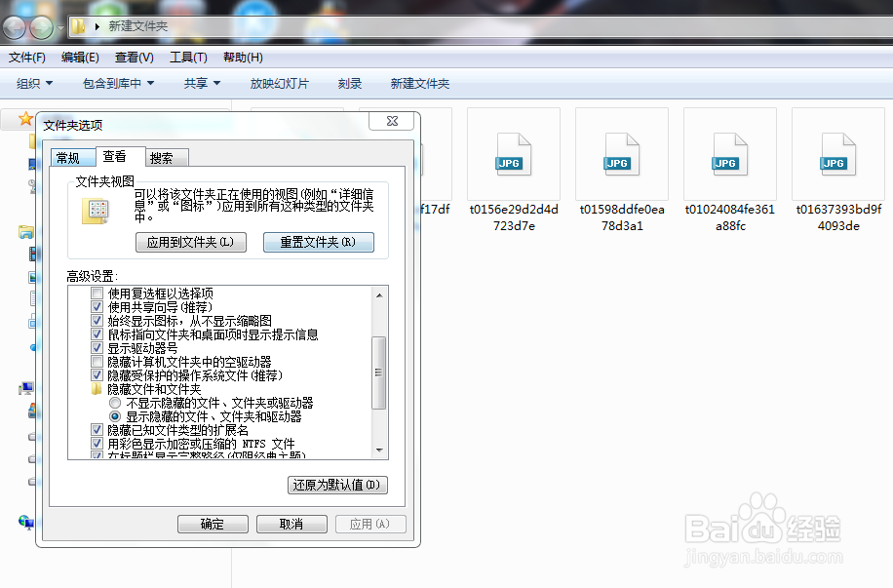Switch to the 搜索 tab
Image resolution: width=893 pixels, height=588 pixels.
(x=166, y=156)
